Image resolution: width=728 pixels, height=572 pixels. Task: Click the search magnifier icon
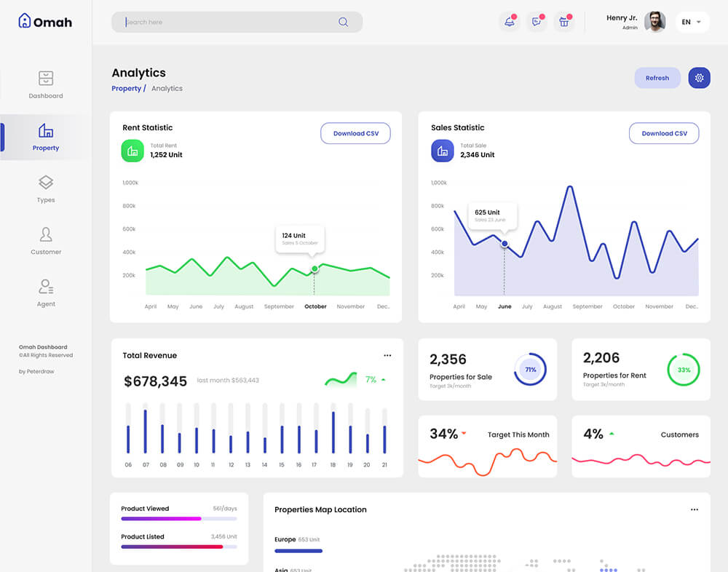[x=343, y=22]
